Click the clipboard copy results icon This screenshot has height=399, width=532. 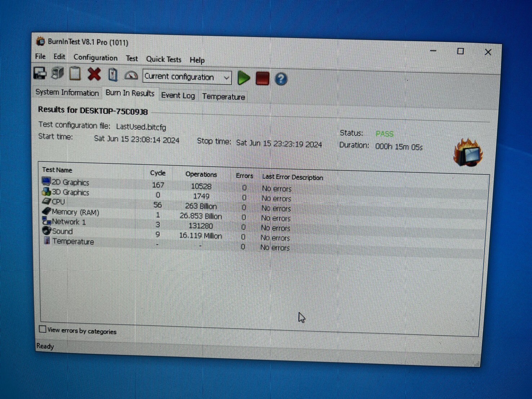[x=75, y=74]
